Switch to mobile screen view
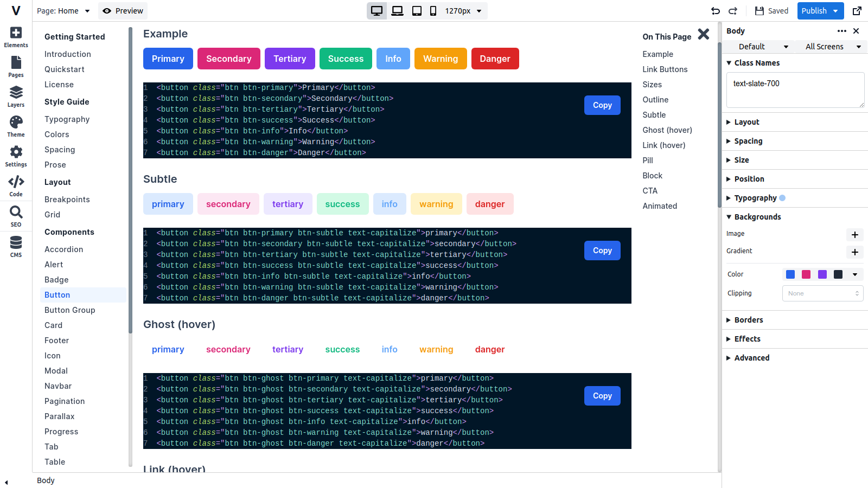Viewport: 868px width, 488px height. coord(433,11)
